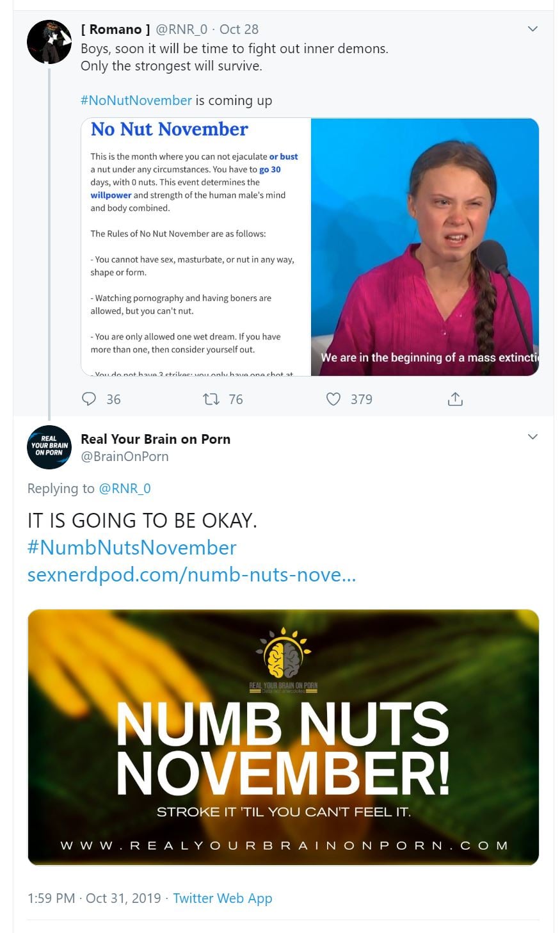This screenshot has height=933, width=560.
Task: Click Real Your Brain on Porn display name
Action: tap(156, 439)
